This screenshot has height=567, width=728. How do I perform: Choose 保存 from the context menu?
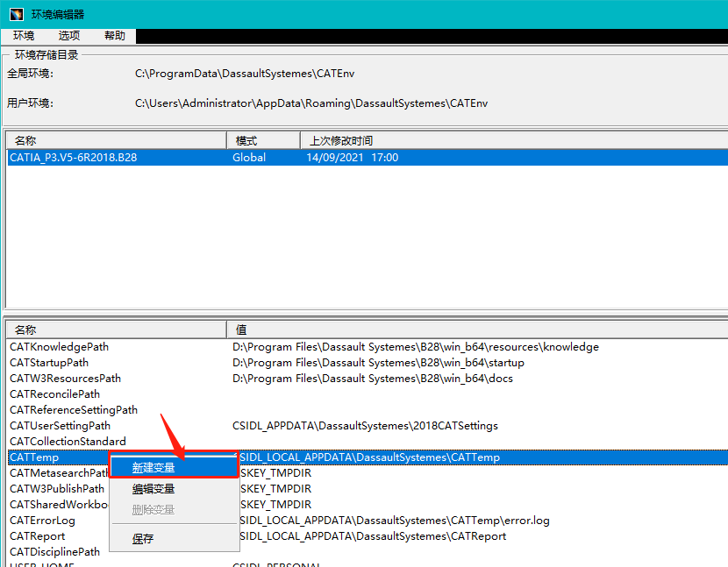[175, 539]
